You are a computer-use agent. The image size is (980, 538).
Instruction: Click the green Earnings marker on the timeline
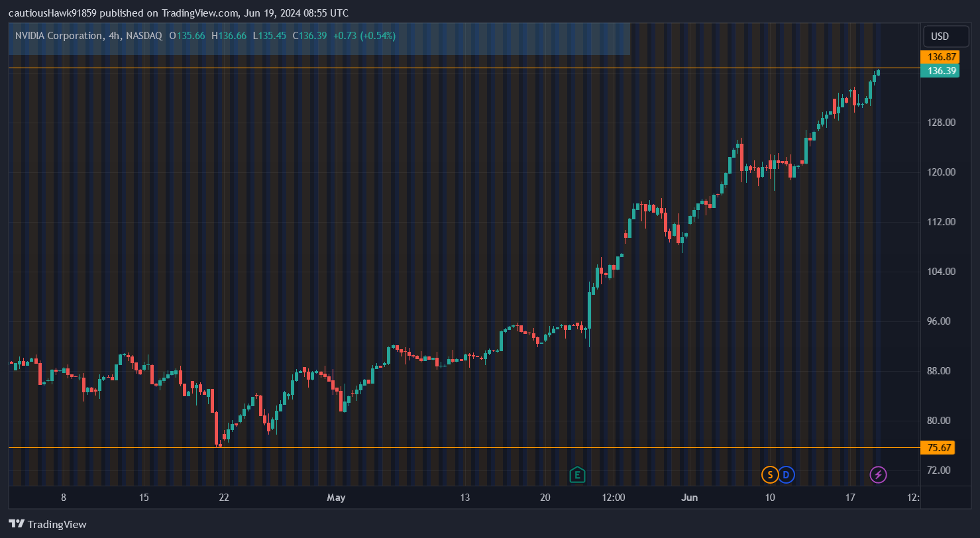[576, 474]
